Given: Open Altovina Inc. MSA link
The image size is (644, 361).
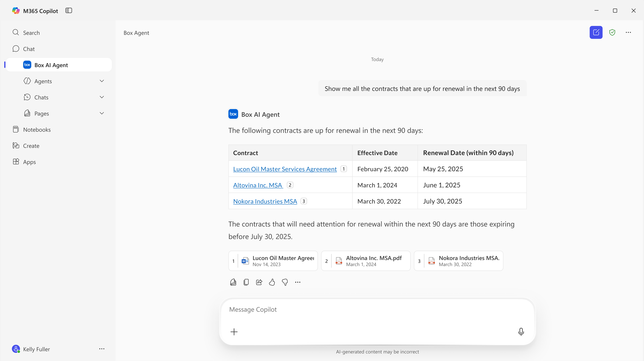Looking at the screenshot, I should pos(258,185).
